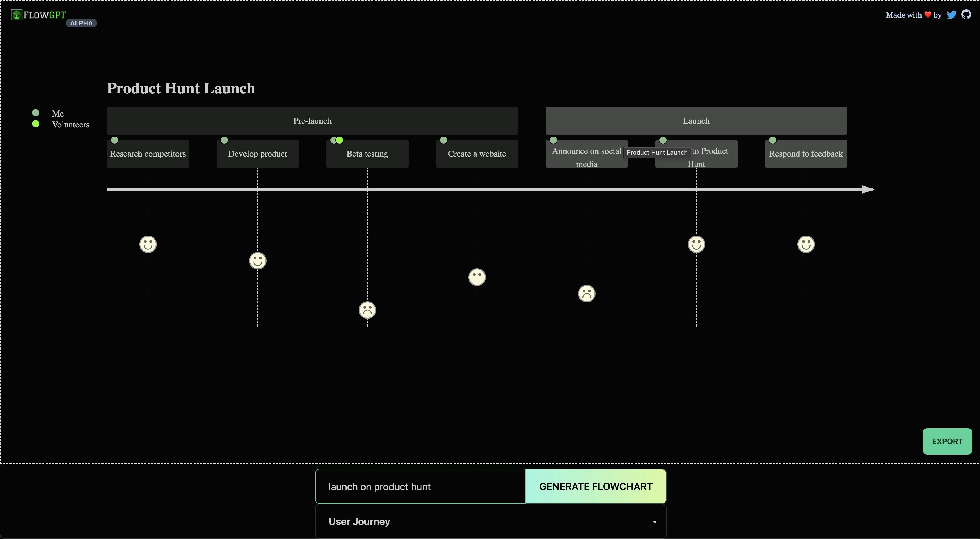Screen dimensions: 980x539
Task: Click the 'Product Hunt Launch' chart title
Action: coord(181,88)
